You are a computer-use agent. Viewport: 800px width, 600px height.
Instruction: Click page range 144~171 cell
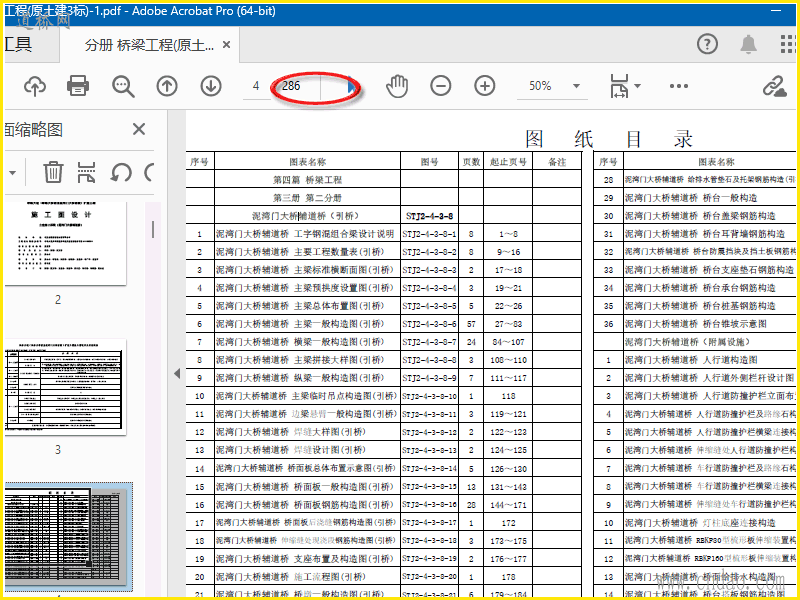(x=508, y=505)
